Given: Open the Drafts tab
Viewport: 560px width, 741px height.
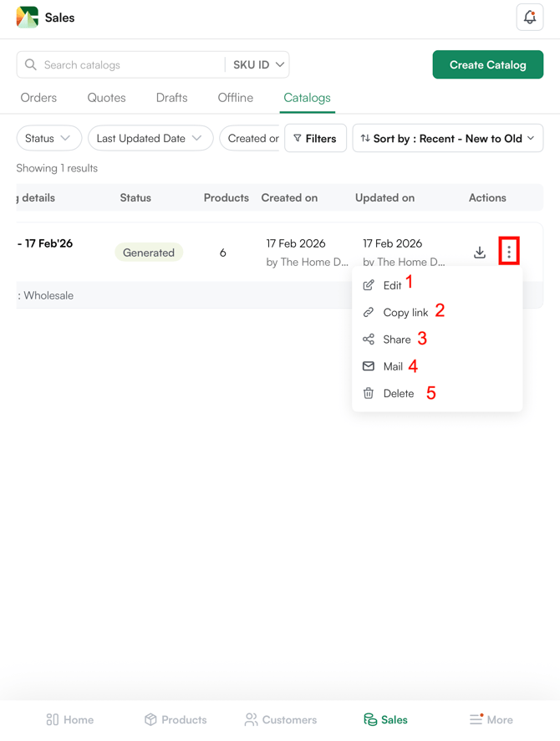Looking at the screenshot, I should point(171,97).
